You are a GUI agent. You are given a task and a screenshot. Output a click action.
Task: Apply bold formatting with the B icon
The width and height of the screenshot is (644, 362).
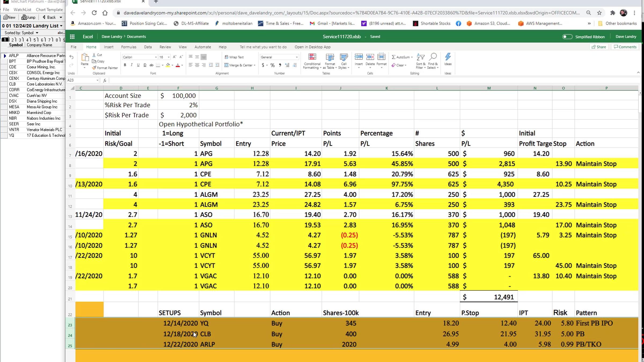(125, 65)
